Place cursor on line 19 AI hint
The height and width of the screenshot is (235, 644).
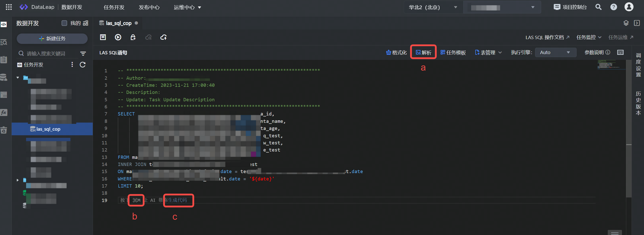154,200
